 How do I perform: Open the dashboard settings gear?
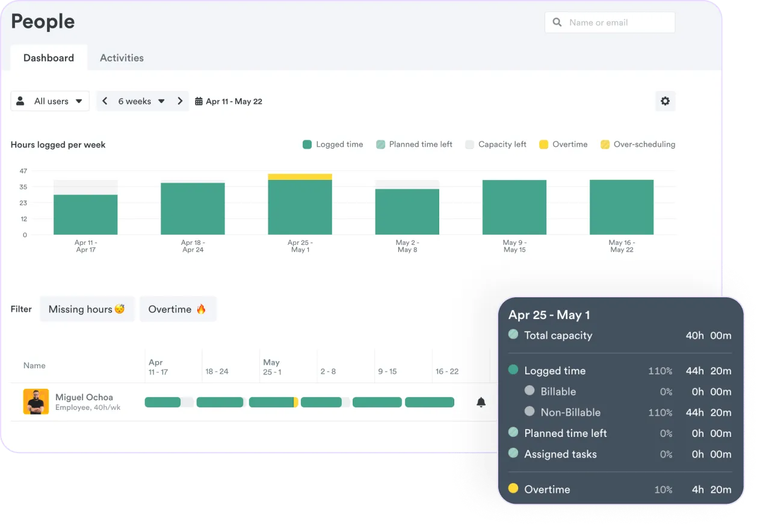[x=665, y=101]
